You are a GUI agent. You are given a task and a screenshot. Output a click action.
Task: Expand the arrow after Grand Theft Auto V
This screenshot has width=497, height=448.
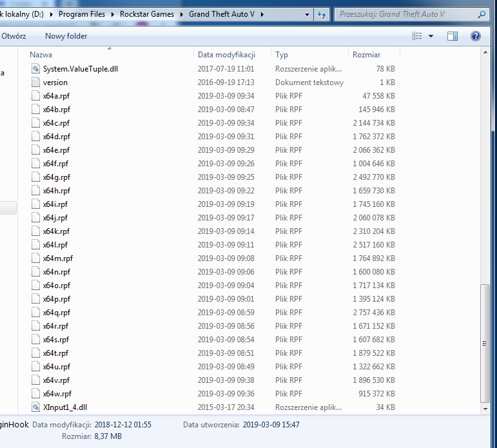coord(262,15)
